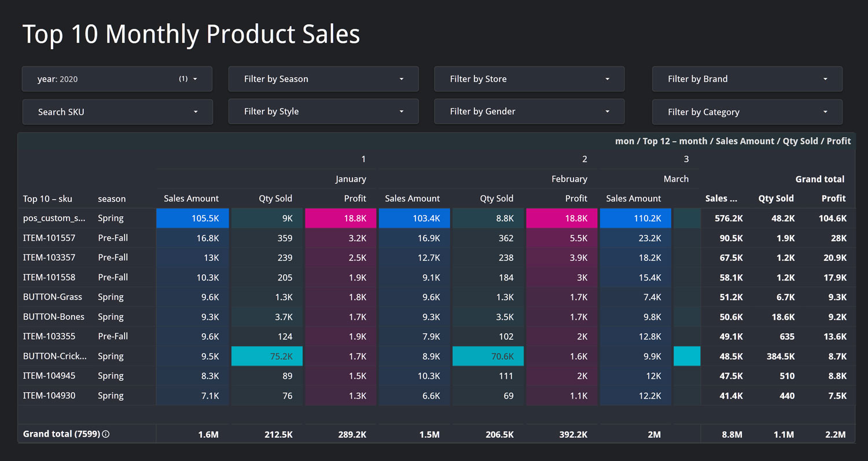Screen dimensions: 868x461
Task: Expand the Filter by Brand dropdown
Action: click(747, 79)
